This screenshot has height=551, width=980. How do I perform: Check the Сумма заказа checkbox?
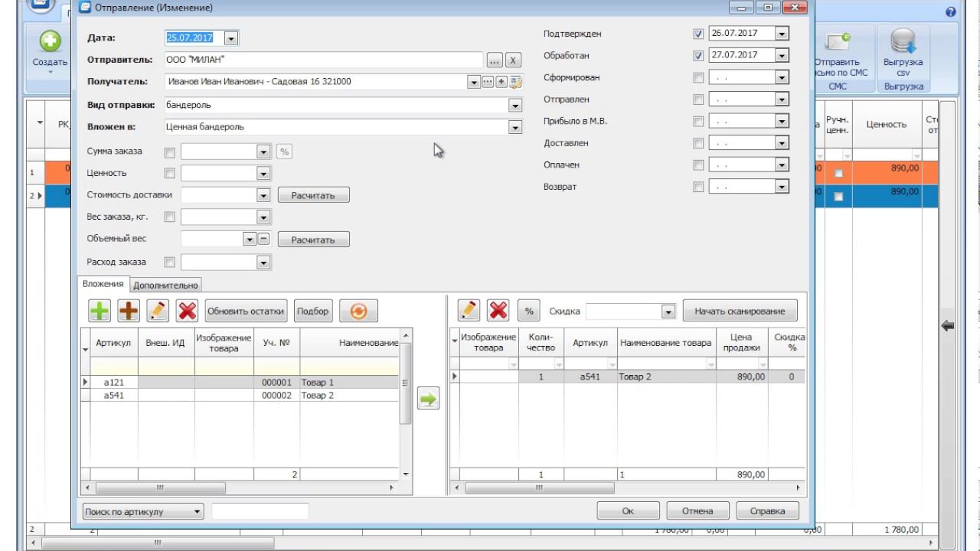(170, 152)
